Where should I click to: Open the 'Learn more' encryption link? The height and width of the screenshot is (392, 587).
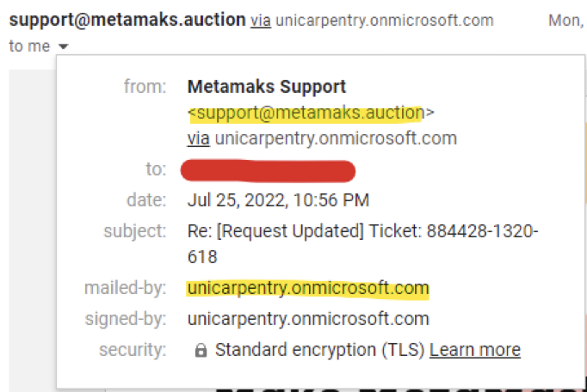click(475, 350)
